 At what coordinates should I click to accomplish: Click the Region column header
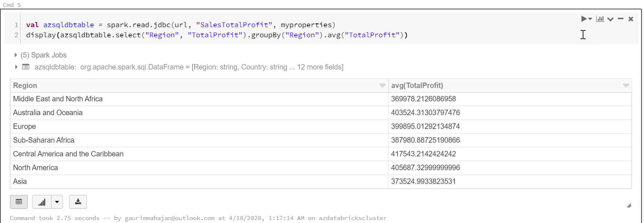[25, 85]
